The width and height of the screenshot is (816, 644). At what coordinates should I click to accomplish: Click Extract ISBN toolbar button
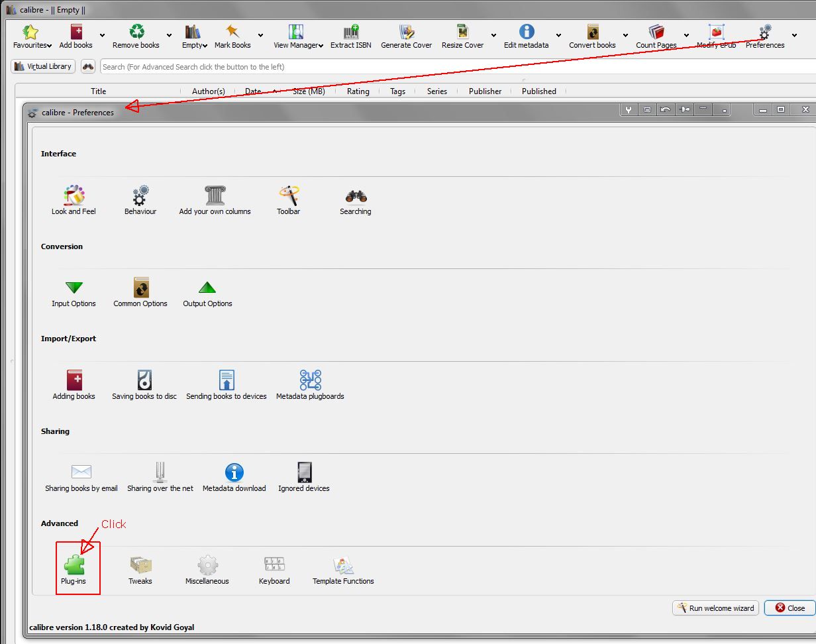pos(351,36)
